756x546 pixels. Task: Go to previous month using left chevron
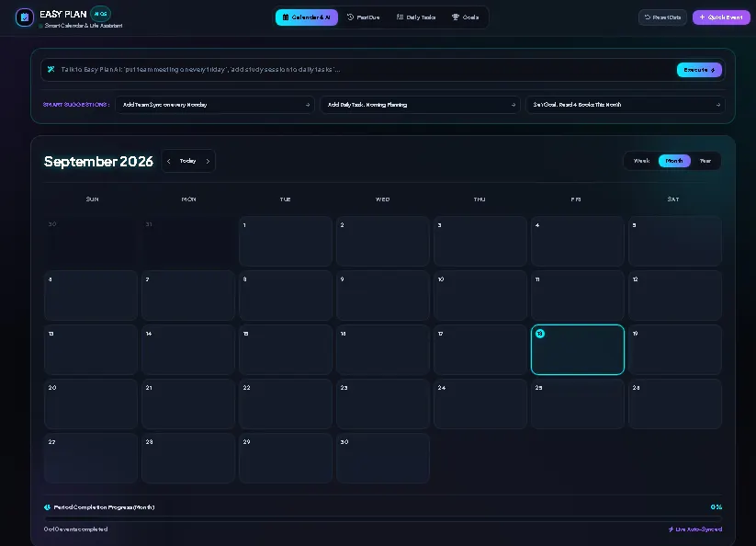[169, 161]
